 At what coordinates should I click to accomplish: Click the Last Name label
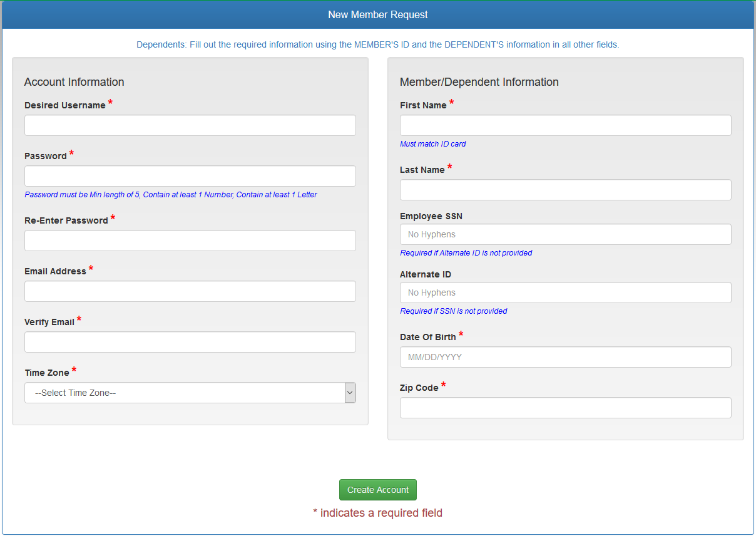coord(422,170)
